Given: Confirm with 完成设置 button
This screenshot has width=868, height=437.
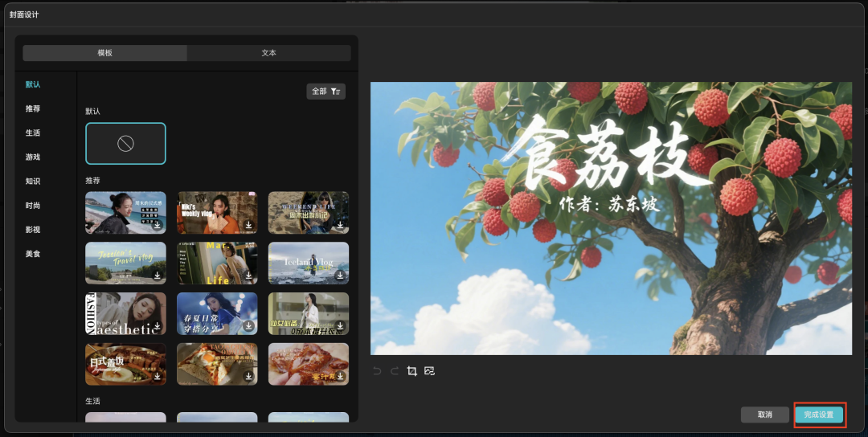Looking at the screenshot, I should point(819,415).
